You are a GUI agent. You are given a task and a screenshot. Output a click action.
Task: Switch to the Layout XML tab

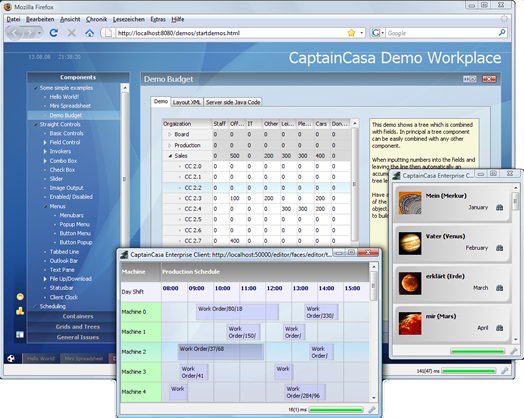pos(186,102)
